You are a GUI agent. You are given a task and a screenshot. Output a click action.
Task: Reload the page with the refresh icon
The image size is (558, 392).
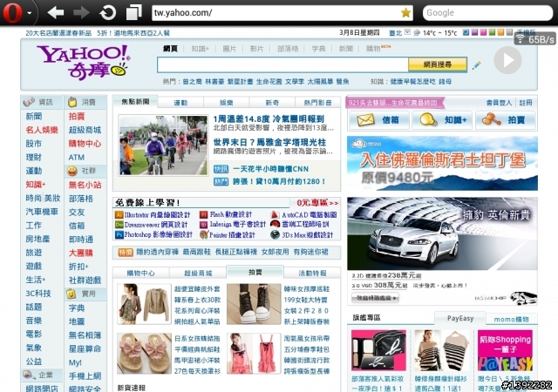(x=108, y=13)
